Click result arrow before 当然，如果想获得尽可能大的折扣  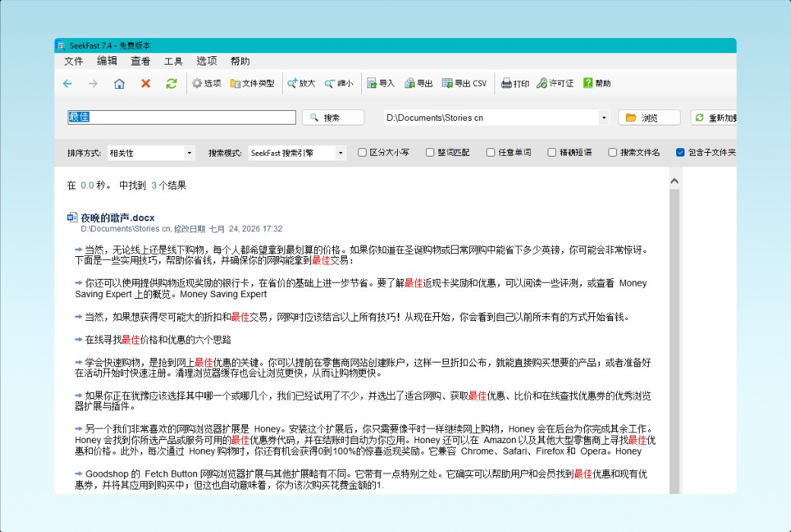click(78, 317)
